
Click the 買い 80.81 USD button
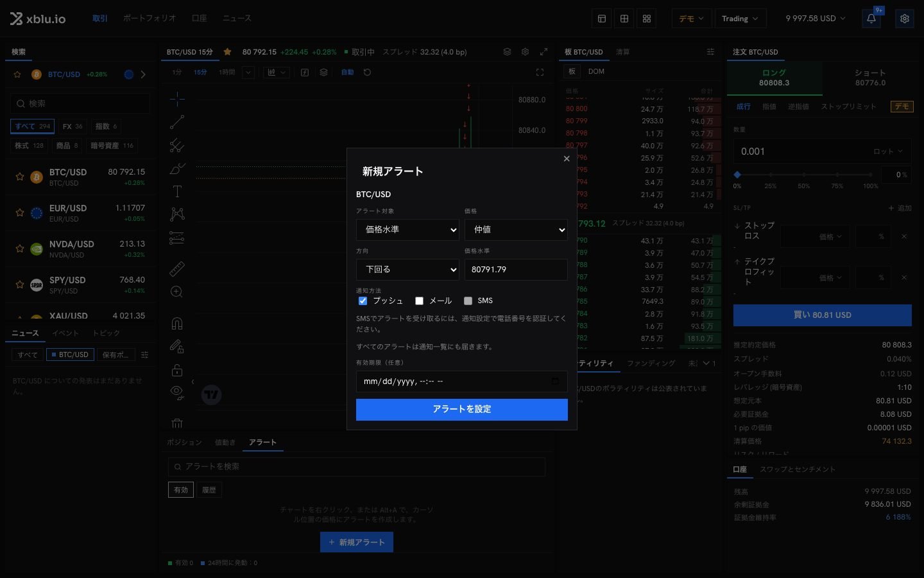[823, 315]
